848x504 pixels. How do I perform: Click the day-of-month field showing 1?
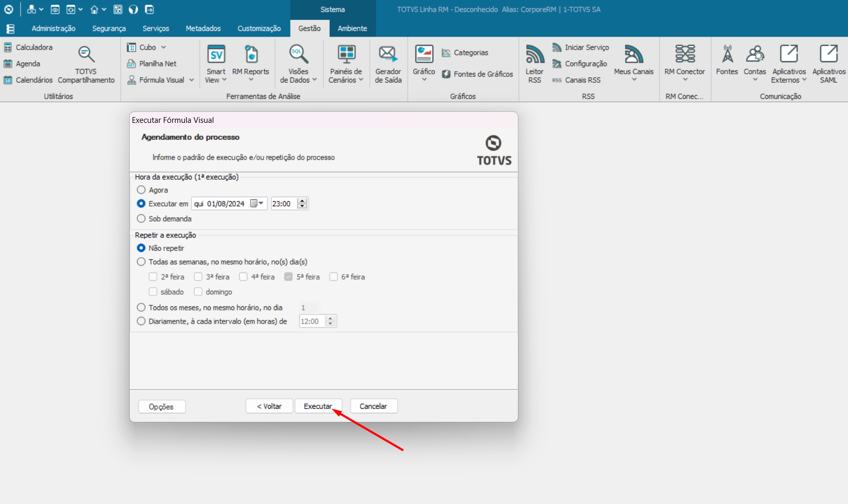click(x=309, y=307)
